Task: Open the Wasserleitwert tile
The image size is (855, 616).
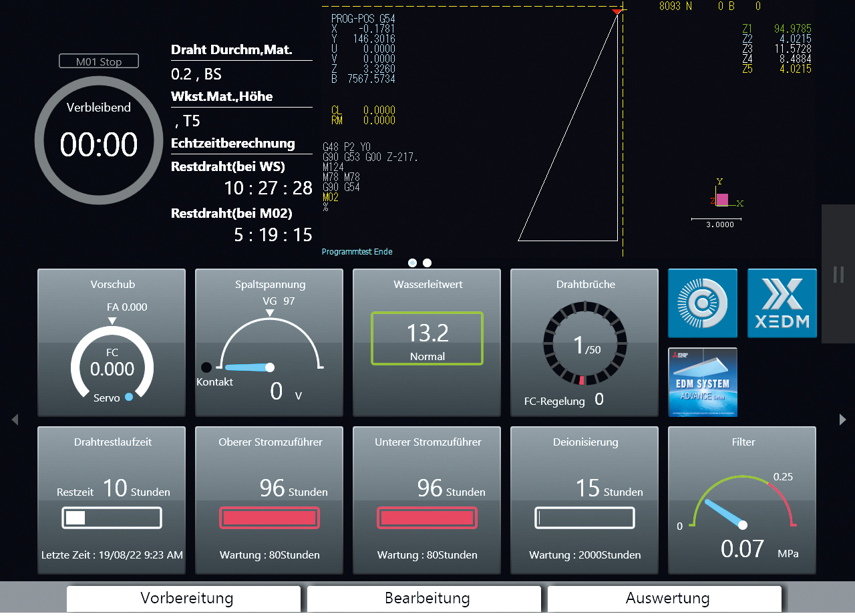Action: pos(427,342)
